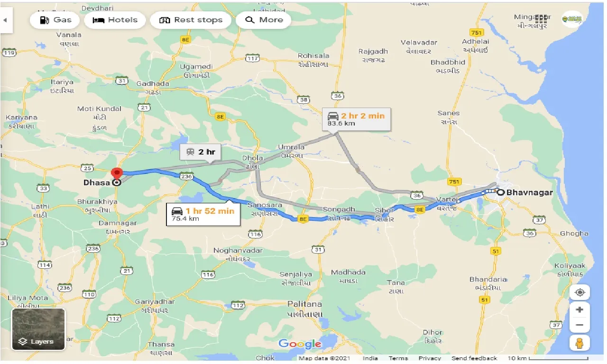Click the Bhavnagar origin marker
The width and height of the screenshot is (607, 364).
click(x=500, y=192)
